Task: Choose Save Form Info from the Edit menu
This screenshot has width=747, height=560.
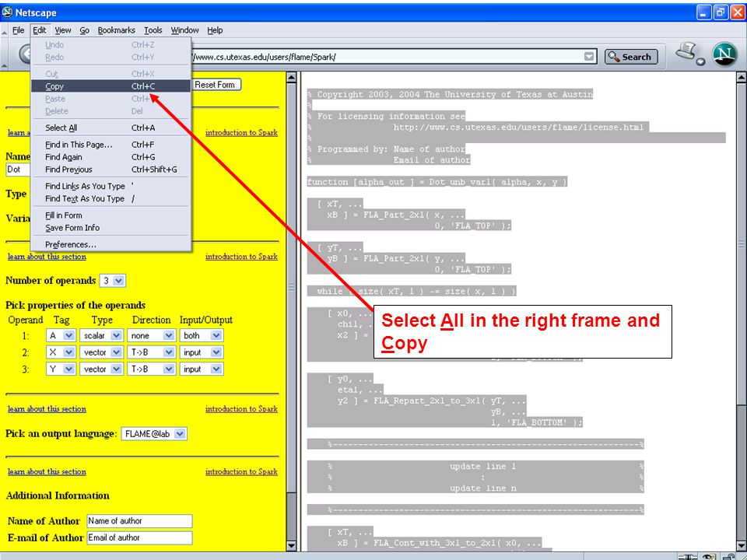Action: coord(110,228)
